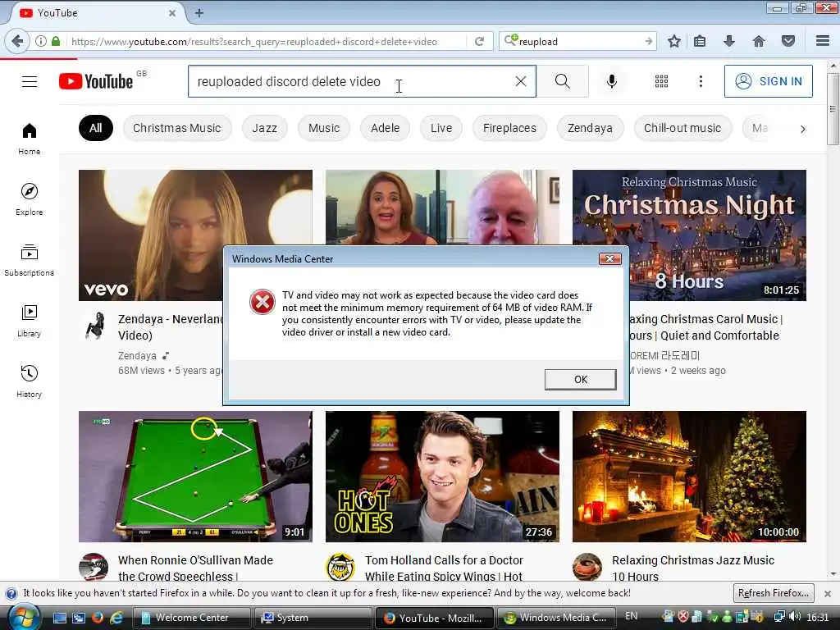This screenshot has height=630, width=840.
Task: Select the Music filter chip
Action: (324, 128)
